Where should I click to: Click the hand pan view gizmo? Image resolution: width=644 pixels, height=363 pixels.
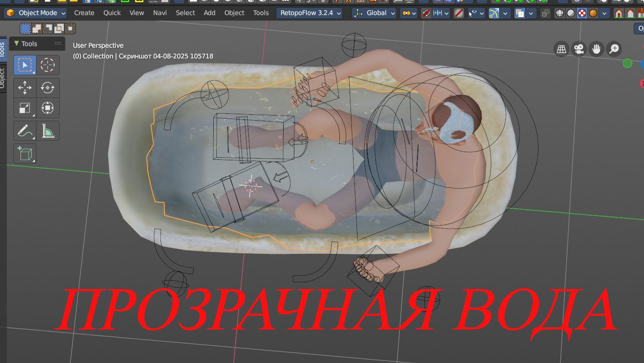click(596, 49)
